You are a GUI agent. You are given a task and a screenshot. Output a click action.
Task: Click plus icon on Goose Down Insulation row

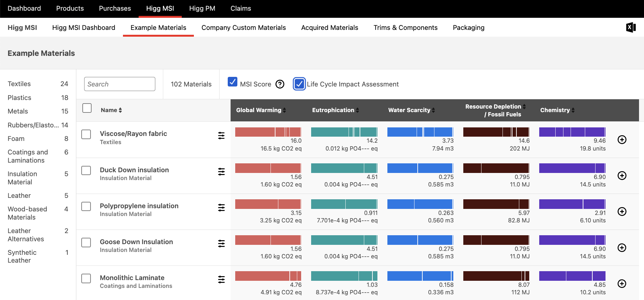tap(622, 248)
